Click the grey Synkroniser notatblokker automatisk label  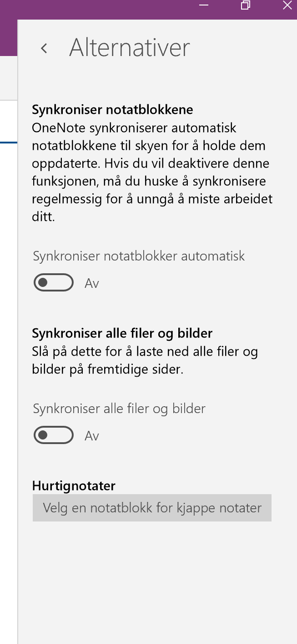pyautogui.click(x=139, y=256)
